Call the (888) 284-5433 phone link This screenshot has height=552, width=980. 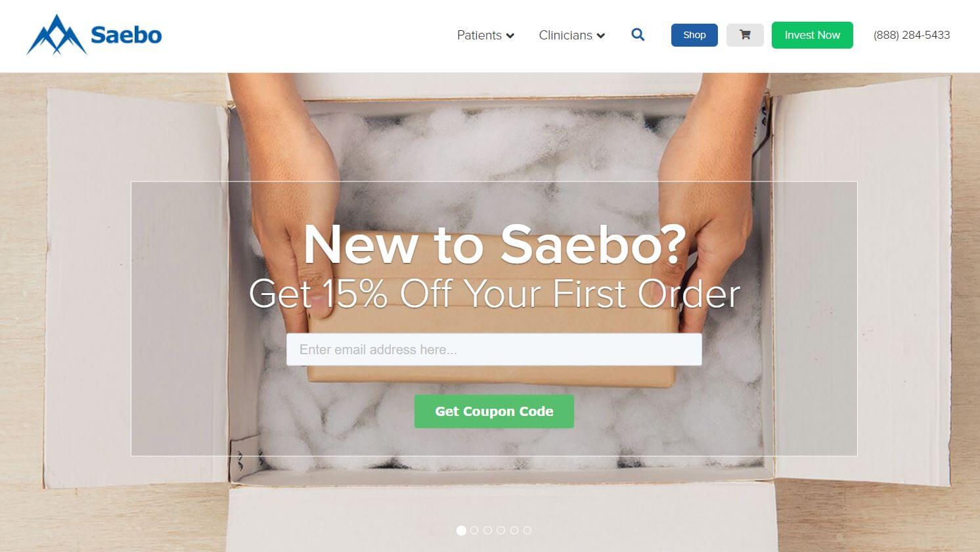[x=912, y=35]
